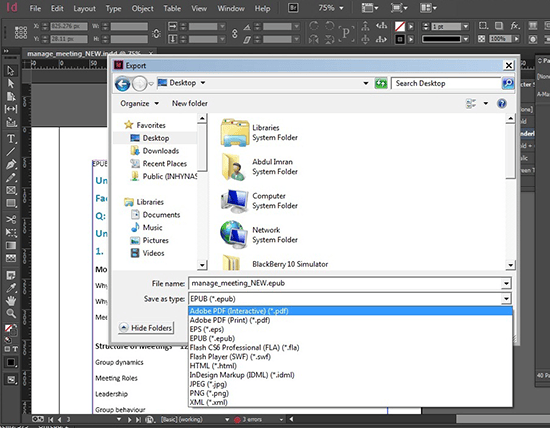Screen dimensions: 550x428
Task: Open the Object menu
Action: [x=142, y=8]
